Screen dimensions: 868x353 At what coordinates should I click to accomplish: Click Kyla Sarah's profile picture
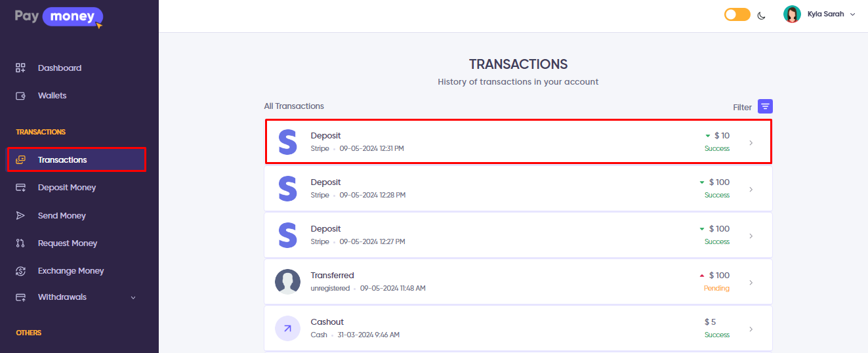click(x=792, y=14)
